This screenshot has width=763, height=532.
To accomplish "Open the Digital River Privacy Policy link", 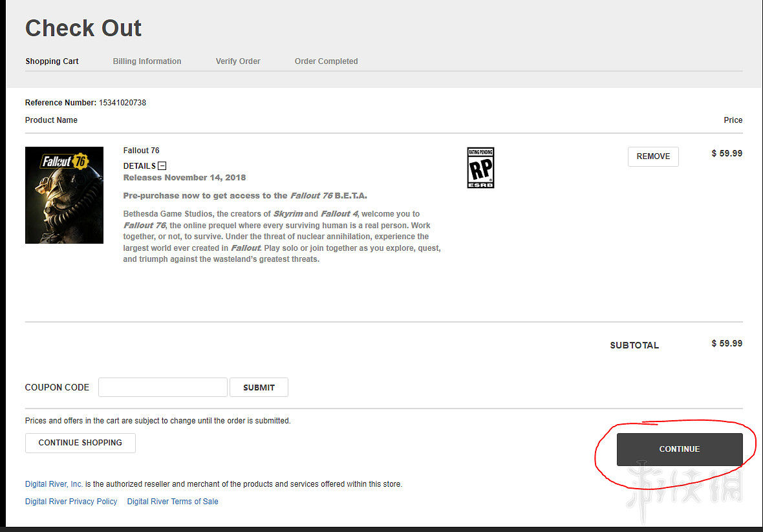I will coord(71,502).
